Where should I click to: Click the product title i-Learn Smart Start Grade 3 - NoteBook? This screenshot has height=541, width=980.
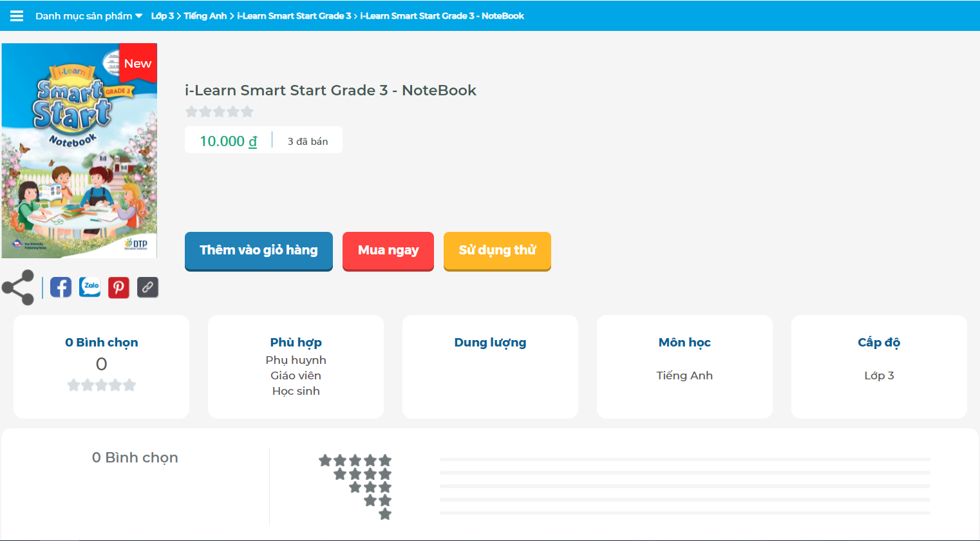[x=330, y=90]
